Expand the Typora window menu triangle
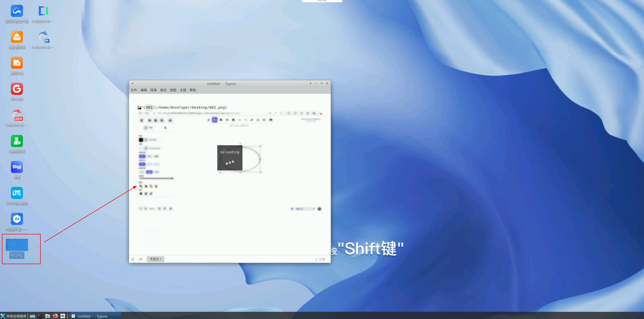The height and width of the screenshot is (319, 644). click(133, 83)
